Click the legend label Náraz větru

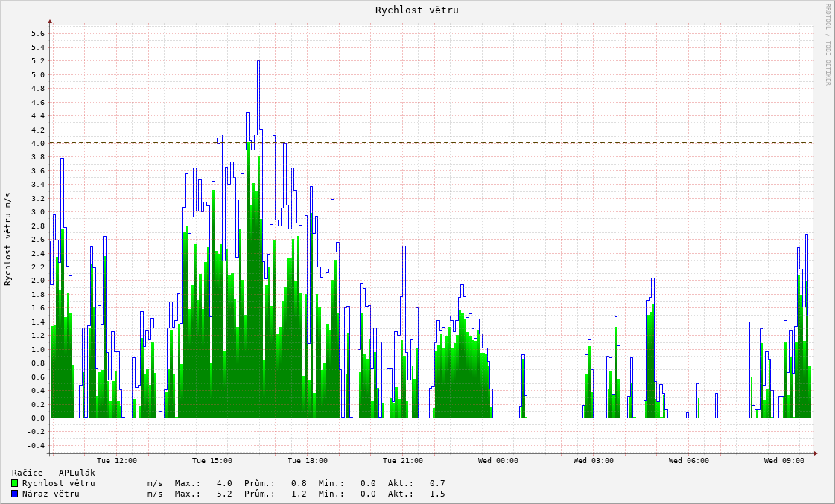click(51, 494)
